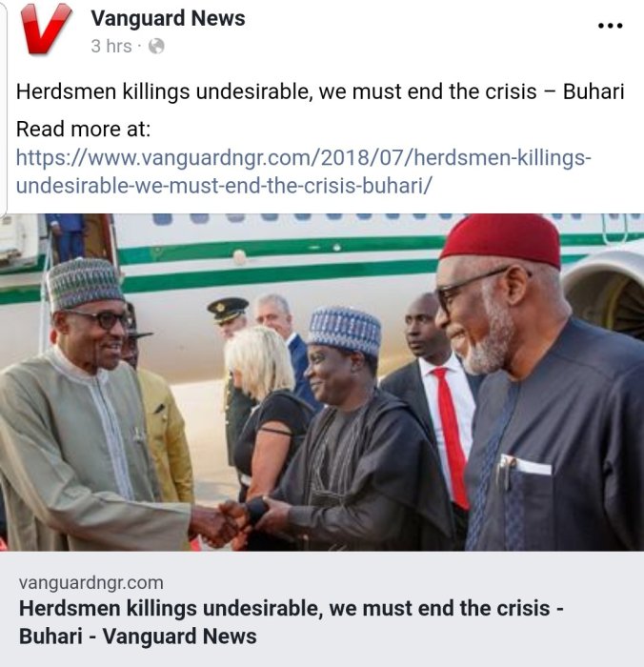Click the "Read more at:" text
644x667 pixels.
tap(84, 129)
